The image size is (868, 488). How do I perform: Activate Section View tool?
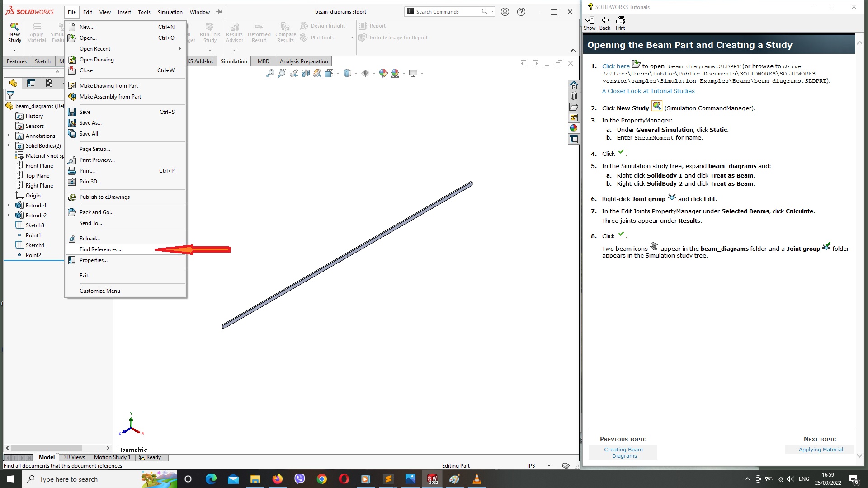point(306,73)
